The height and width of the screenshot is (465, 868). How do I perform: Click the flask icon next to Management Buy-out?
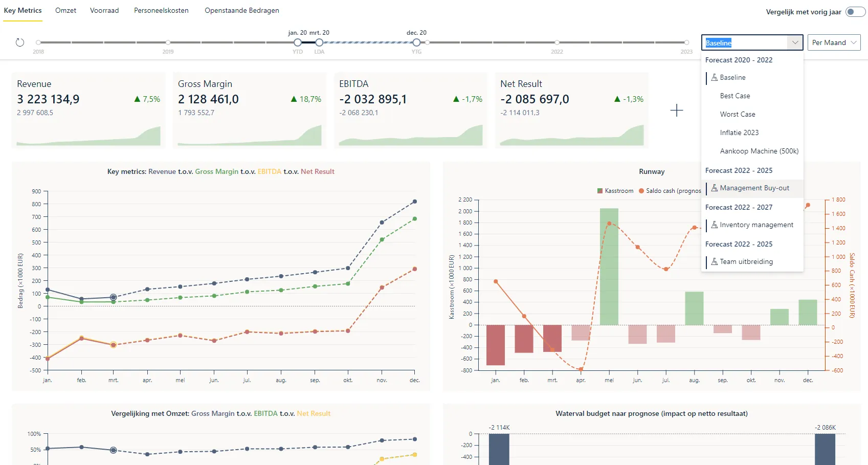coord(714,188)
